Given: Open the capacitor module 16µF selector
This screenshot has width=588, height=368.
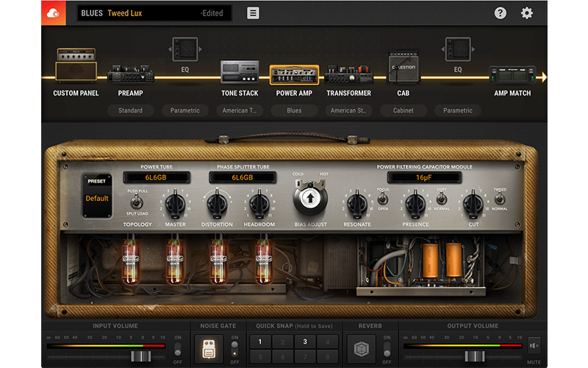Looking at the screenshot, I should coord(424,177).
